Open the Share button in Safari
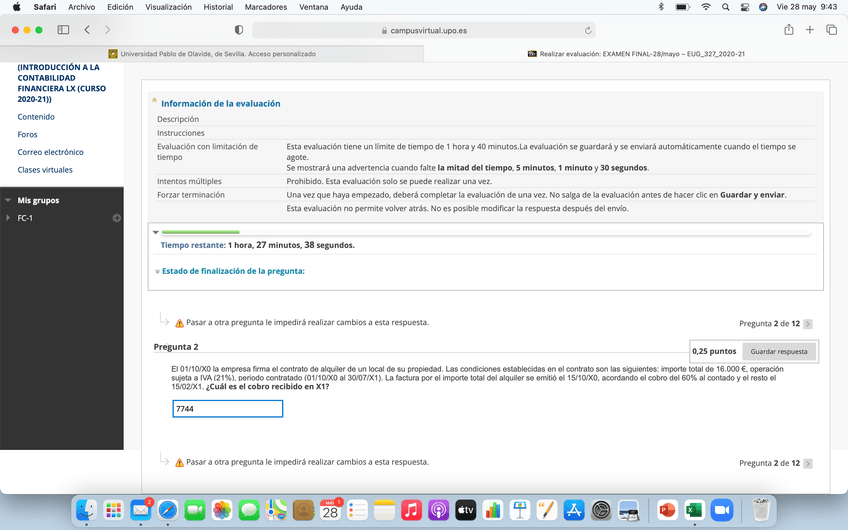 pos(789,30)
